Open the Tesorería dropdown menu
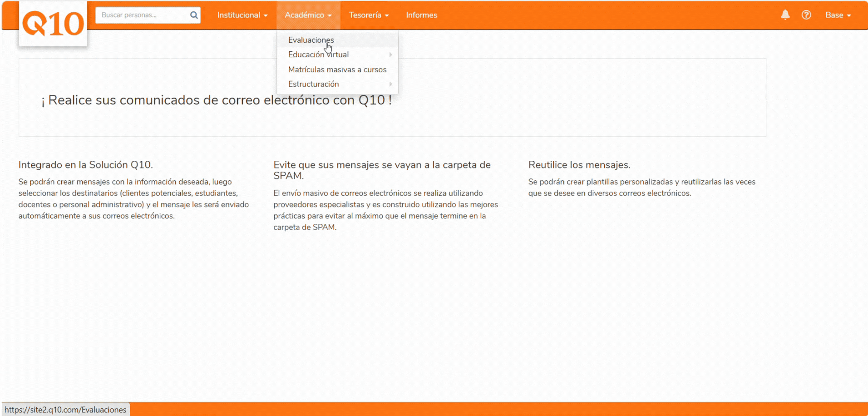The image size is (868, 416). click(369, 15)
